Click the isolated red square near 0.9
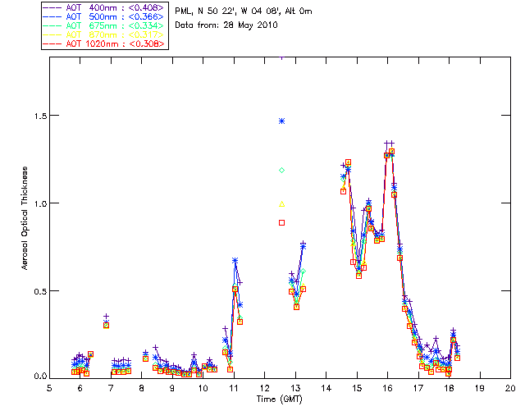The width and height of the screenshot is (525, 420). point(281,222)
